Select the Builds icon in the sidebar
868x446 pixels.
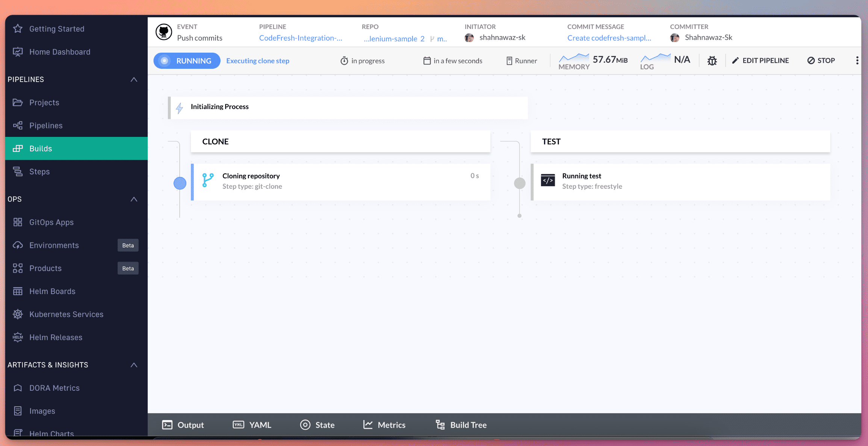tap(18, 148)
